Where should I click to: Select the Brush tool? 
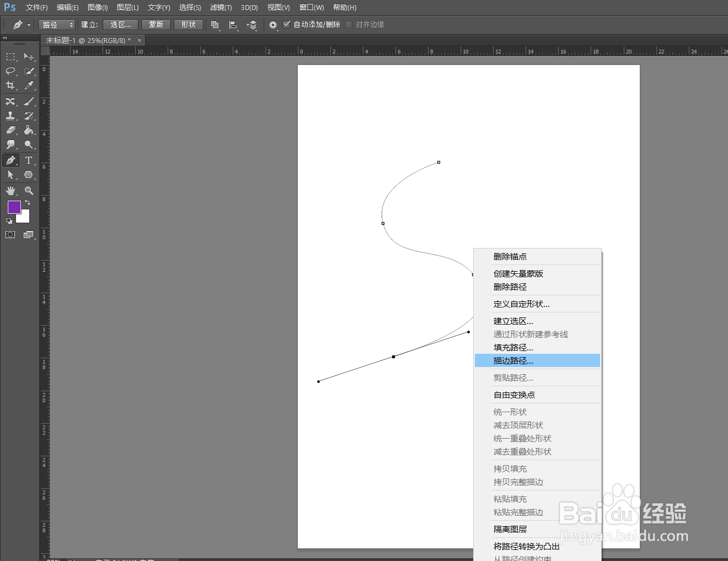point(29,101)
